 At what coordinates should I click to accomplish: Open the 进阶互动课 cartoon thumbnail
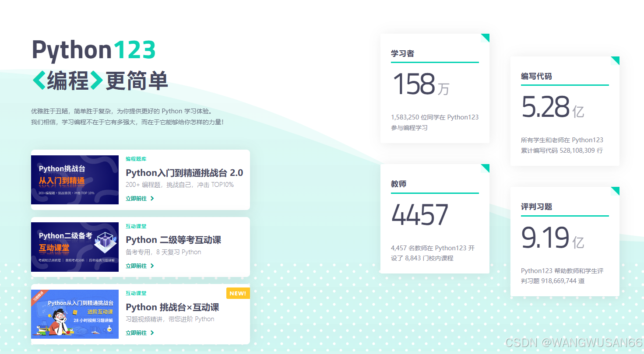[75, 314]
